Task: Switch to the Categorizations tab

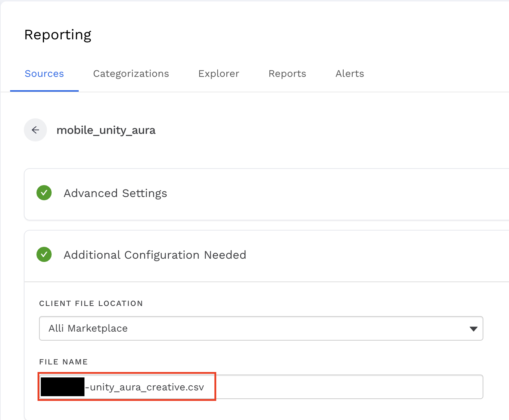Action: [x=131, y=74]
